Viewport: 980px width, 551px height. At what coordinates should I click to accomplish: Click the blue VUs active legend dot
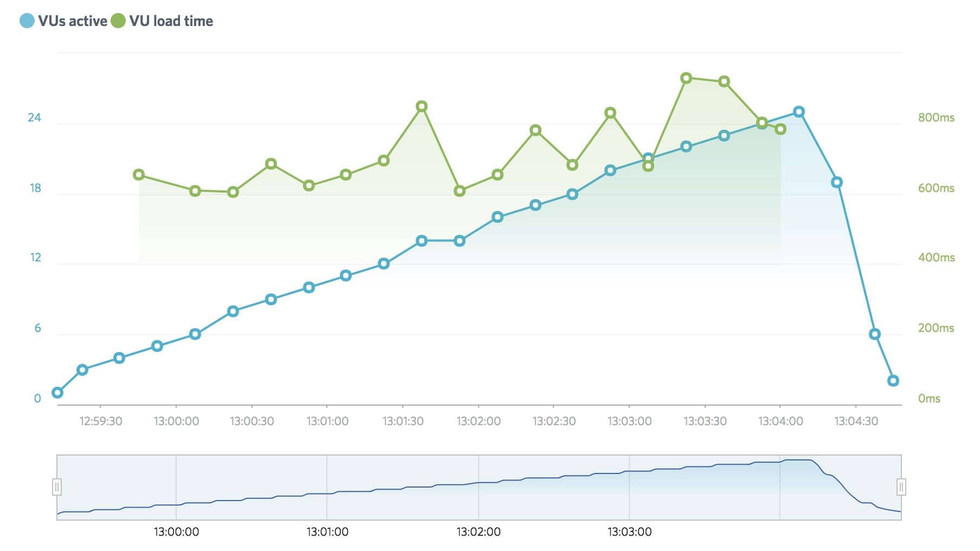27,21
